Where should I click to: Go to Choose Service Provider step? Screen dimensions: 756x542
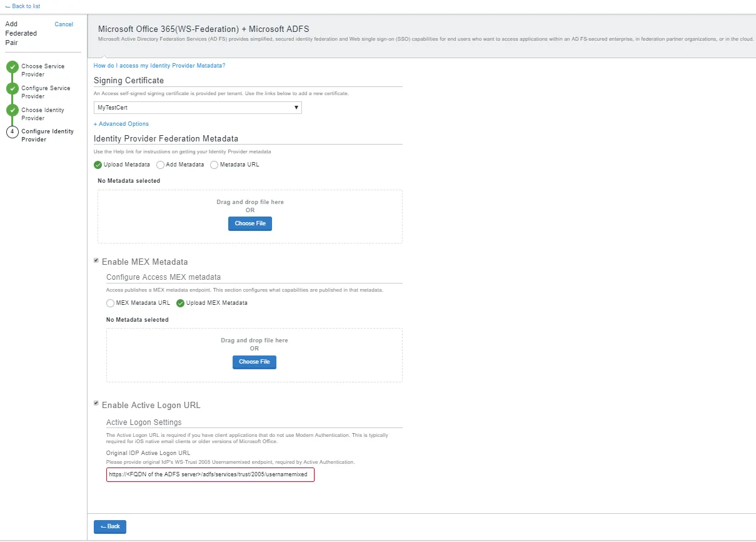click(x=43, y=70)
